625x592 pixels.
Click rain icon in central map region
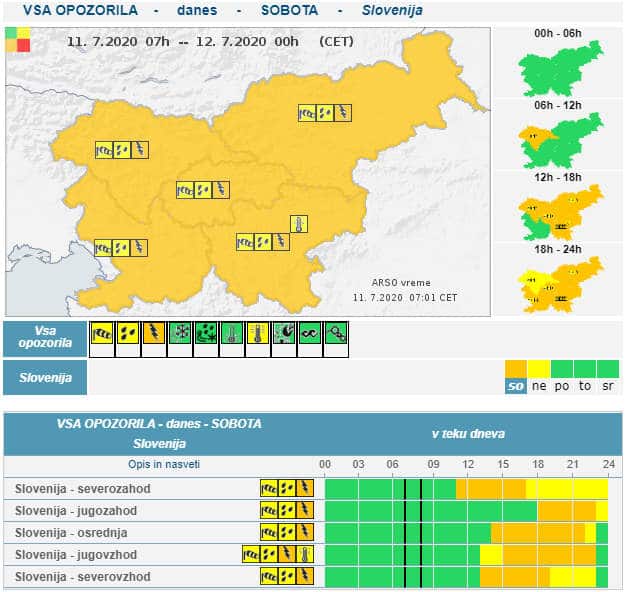tap(203, 190)
